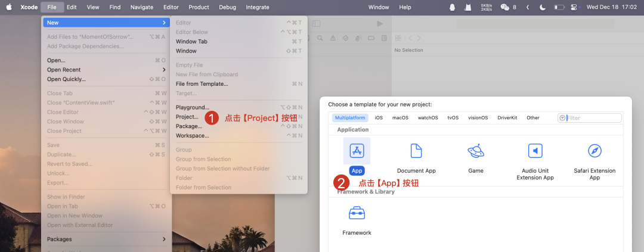Click the QQ penguin menu bar icon
The image size is (644, 252).
(x=452, y=7)
